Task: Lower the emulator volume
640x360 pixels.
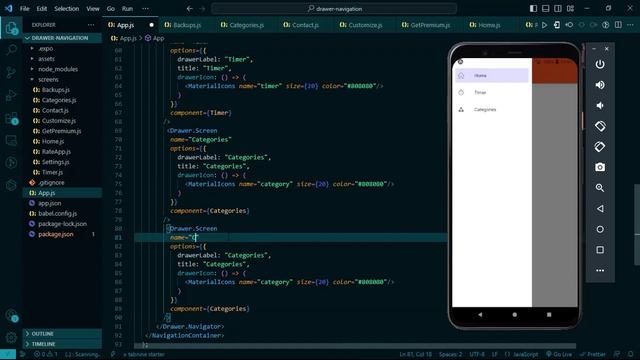Action: tap(600, 105)
